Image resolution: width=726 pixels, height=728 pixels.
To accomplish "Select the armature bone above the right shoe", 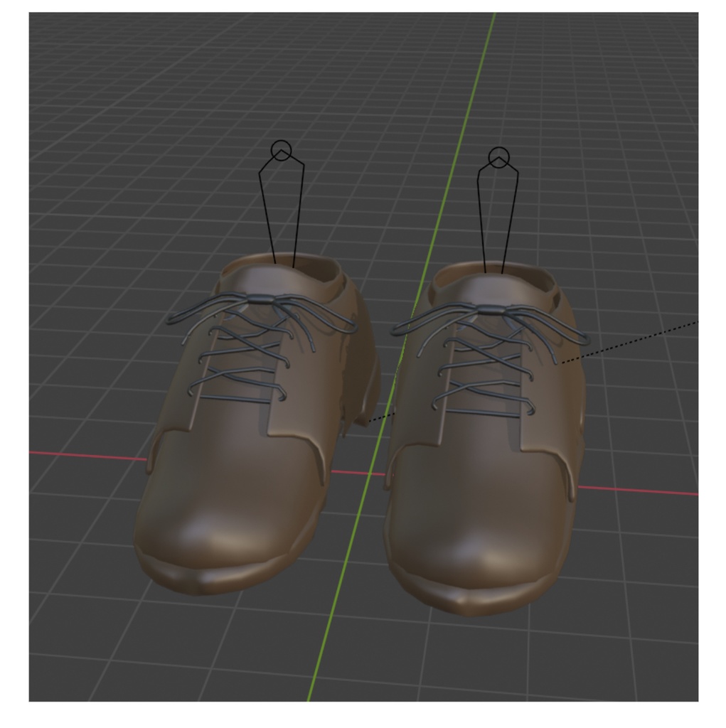I will click(498, 210).
